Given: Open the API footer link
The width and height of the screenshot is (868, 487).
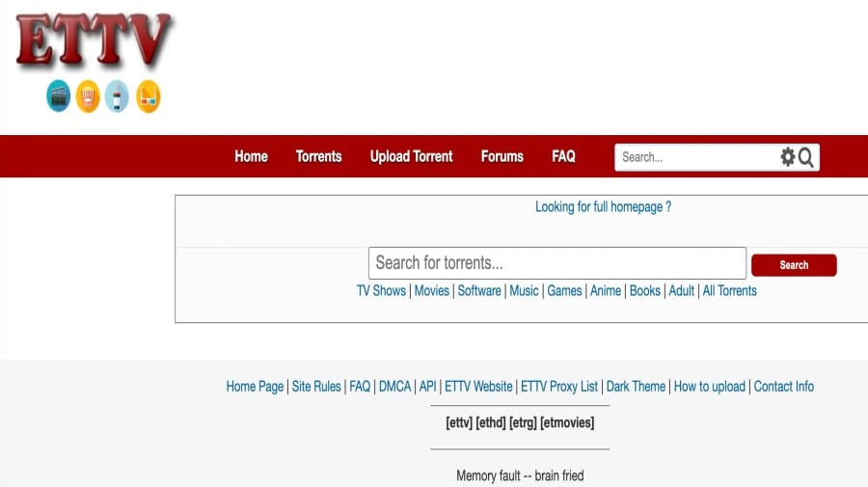Looking at the screenshot, I should pos(427,387).
